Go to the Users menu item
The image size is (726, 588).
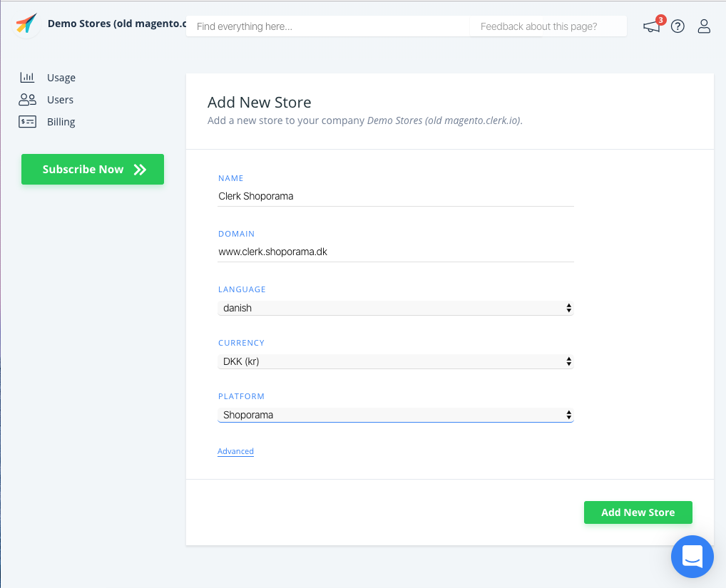(x=61, y=100)
